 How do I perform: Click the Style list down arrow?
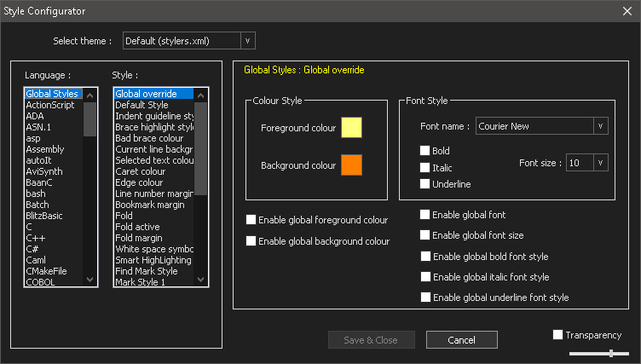(200, 280)
